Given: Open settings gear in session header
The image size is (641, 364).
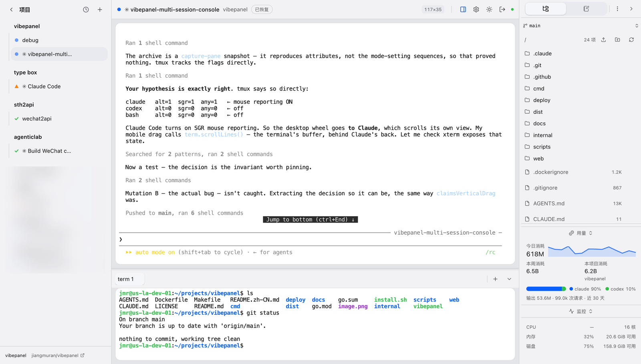Looking at the screenshot, I should pyautogui.click(x=476, y=9).
